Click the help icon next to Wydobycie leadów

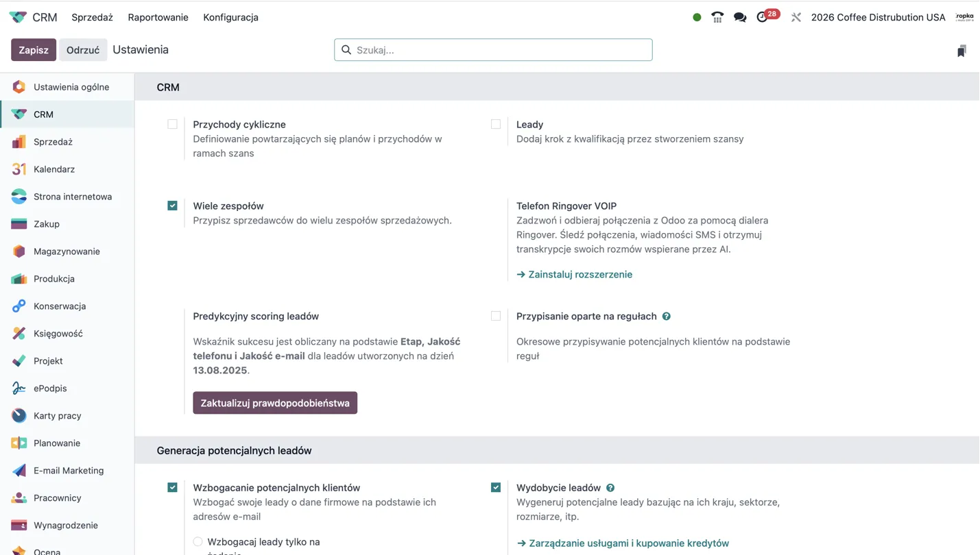[610, 488]
